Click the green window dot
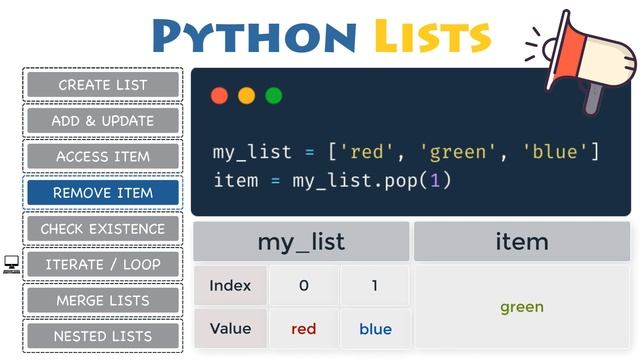Screen dimensions: 640x360 click(274, 96)
